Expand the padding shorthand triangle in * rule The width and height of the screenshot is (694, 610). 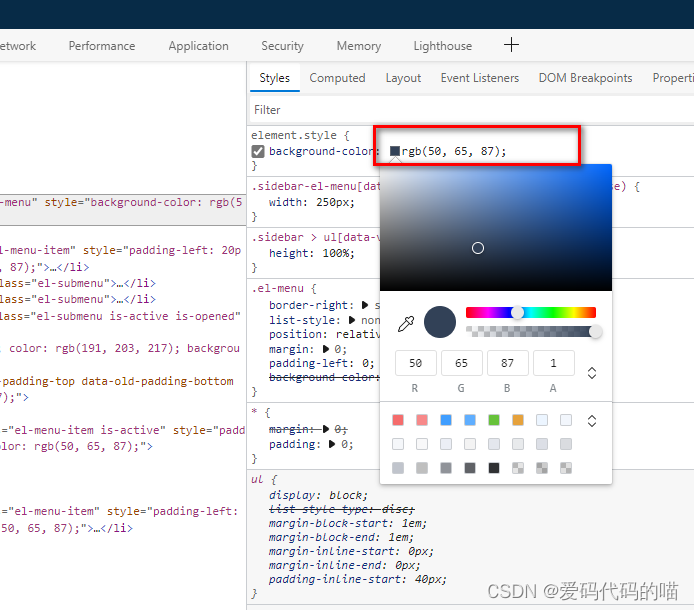coord(332,444)
